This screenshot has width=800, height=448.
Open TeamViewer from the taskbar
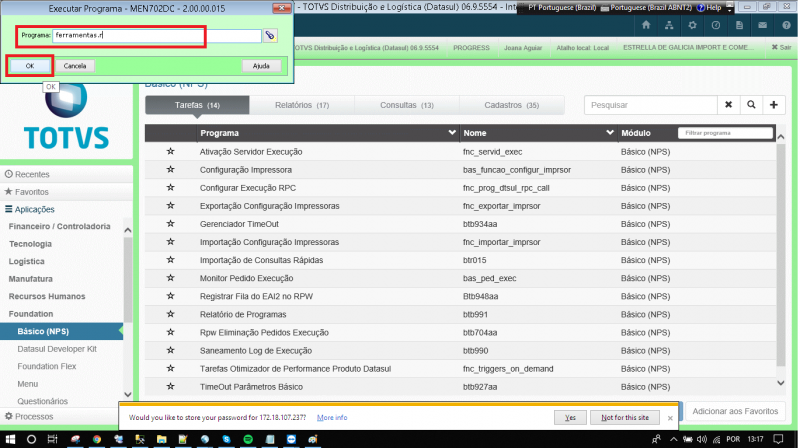(x=291, y=439)
